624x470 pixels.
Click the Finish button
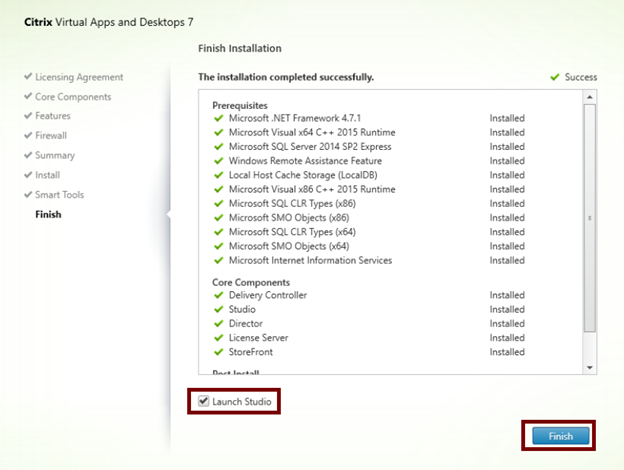[x=560, y=436]
